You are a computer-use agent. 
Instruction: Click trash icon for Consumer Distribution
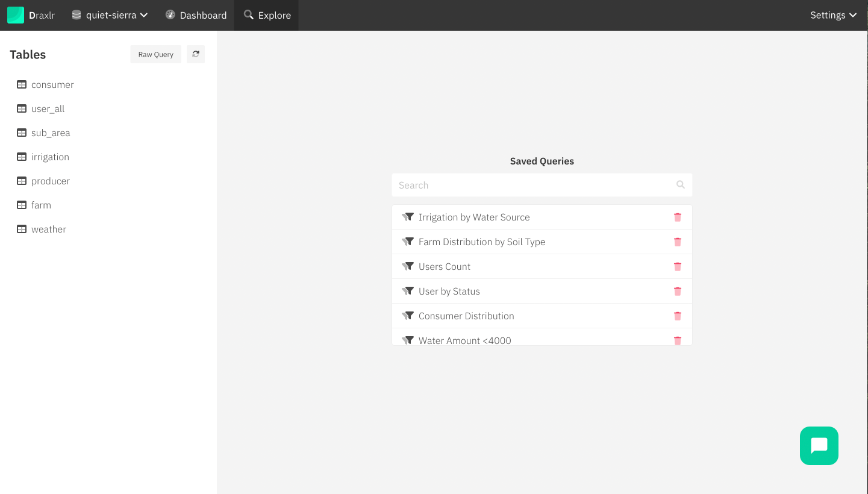(678, 316)
